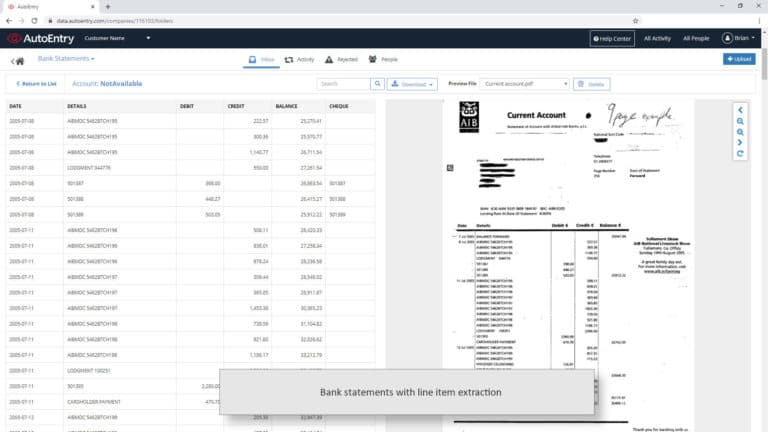768x432 pixels.
Task: Click the Return to List button
Action: click(37, 84)
